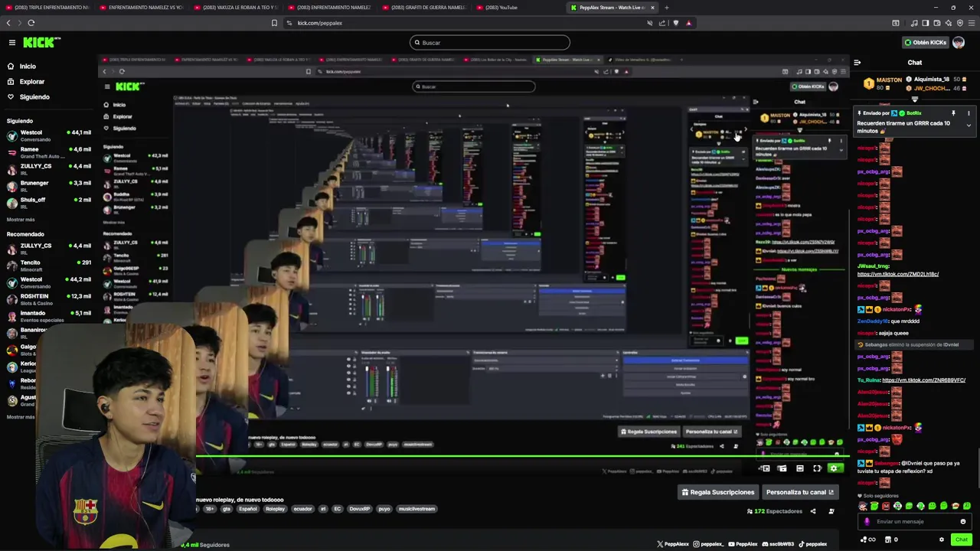The image size is (980, 551).
Task: Send message with the green Chat button
Action: point(962,540)
